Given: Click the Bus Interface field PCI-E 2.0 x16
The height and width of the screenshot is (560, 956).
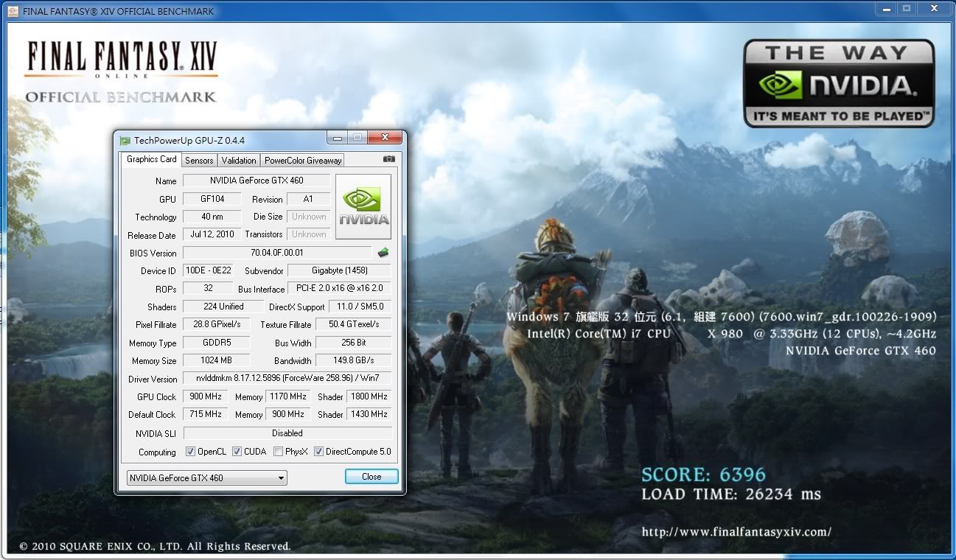Looking at the screenshot, I should pyautogui.click(x=339, y=289).
